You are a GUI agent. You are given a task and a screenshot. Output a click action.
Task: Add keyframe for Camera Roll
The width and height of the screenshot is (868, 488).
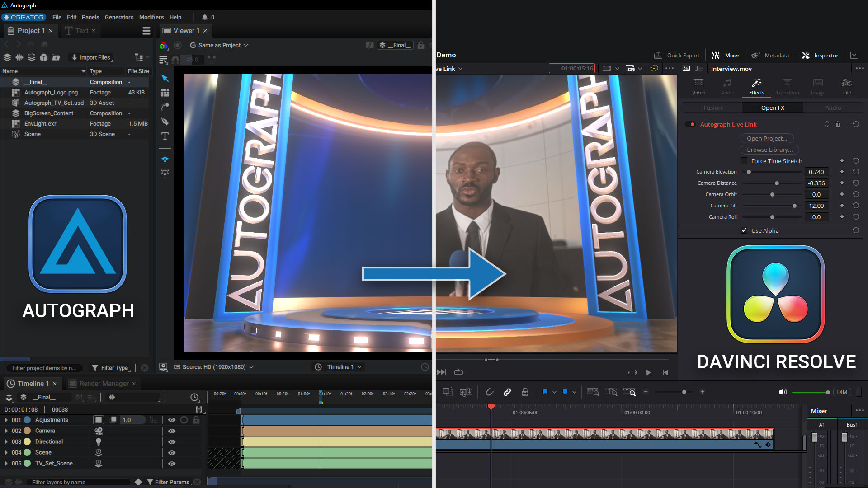tap(842, 217)
